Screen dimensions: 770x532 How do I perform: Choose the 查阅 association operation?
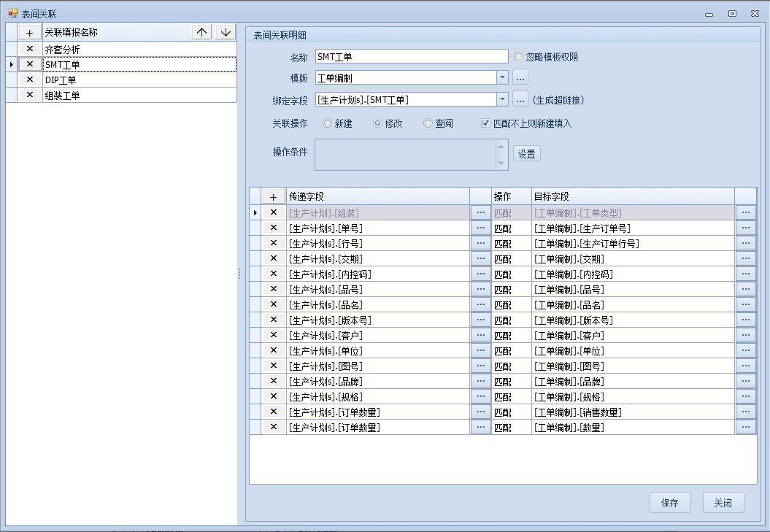(428, 123)
